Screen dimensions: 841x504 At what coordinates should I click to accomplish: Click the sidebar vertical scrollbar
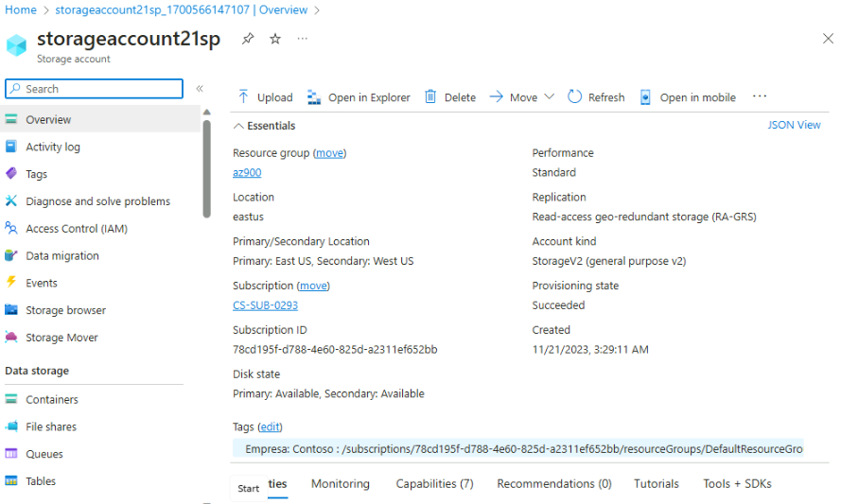click(206, 165)
